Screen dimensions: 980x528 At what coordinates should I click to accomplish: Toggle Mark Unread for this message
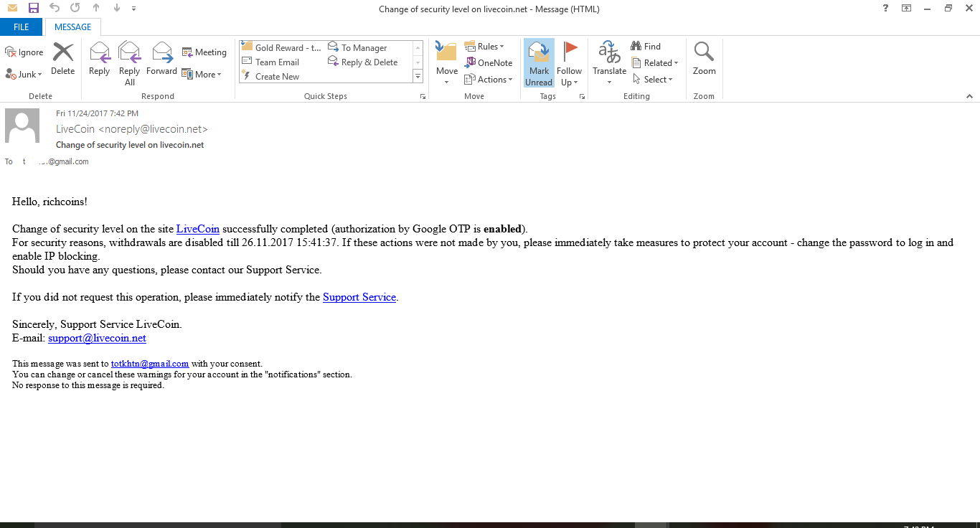tap(539, 63)
